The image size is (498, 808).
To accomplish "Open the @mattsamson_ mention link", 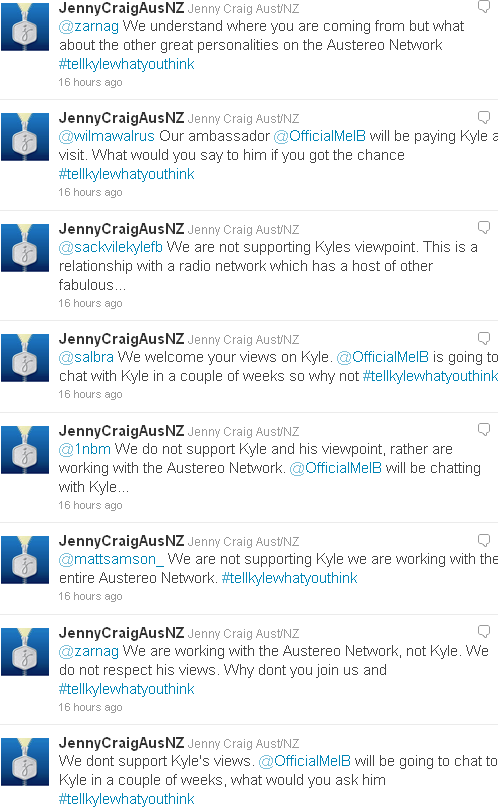I will pos(111,559).
